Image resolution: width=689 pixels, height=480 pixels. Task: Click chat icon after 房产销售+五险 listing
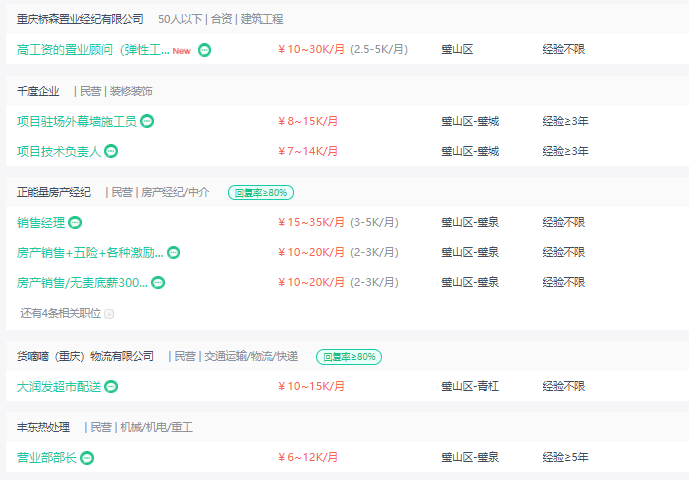coord(174,253)
